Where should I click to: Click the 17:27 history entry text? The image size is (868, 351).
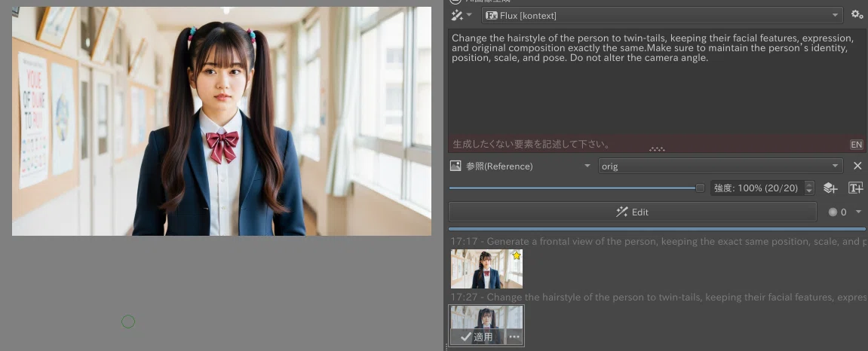click(658, 297)
